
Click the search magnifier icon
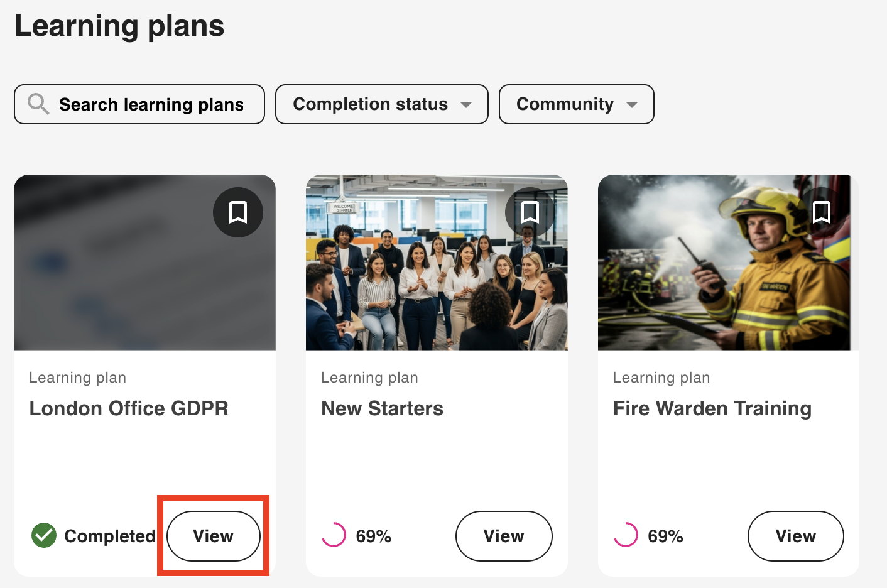coord(38,104)
